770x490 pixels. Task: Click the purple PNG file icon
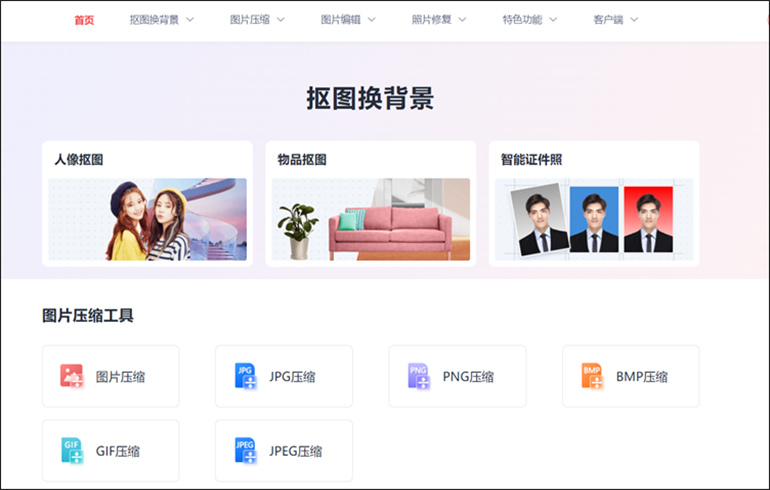click(419, 376)
